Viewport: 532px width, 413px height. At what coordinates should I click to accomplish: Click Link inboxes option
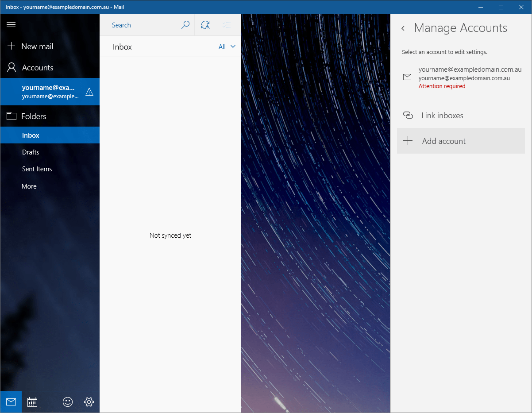(442, 116)
